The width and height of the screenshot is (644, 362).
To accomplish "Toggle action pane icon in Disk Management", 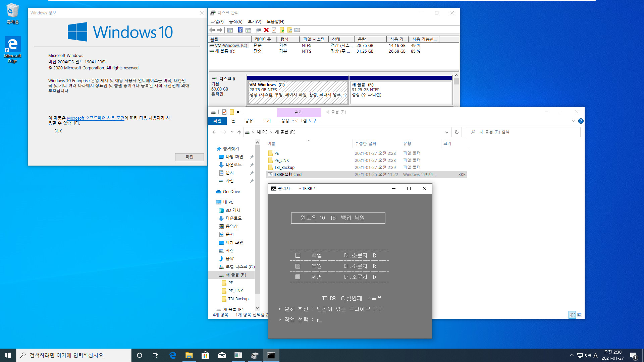I will pyautogui.click(x=248, y=30).
